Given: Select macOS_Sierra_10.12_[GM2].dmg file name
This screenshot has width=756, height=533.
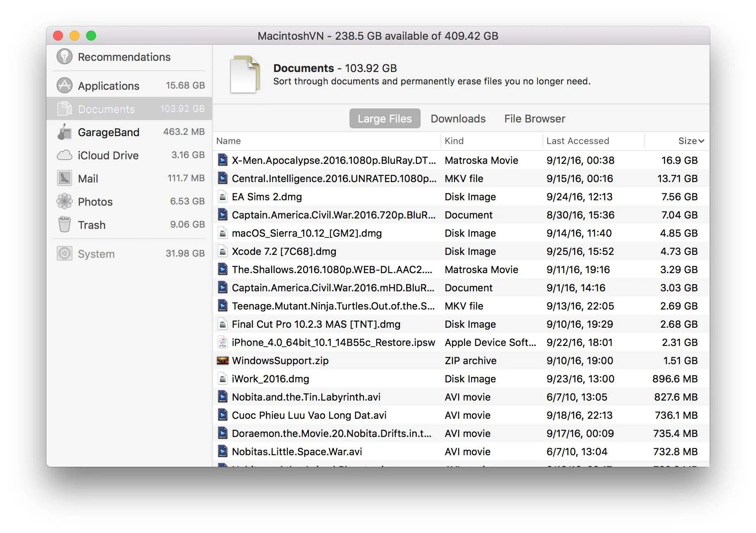Looking at the screenshot, I should [307, 233].
